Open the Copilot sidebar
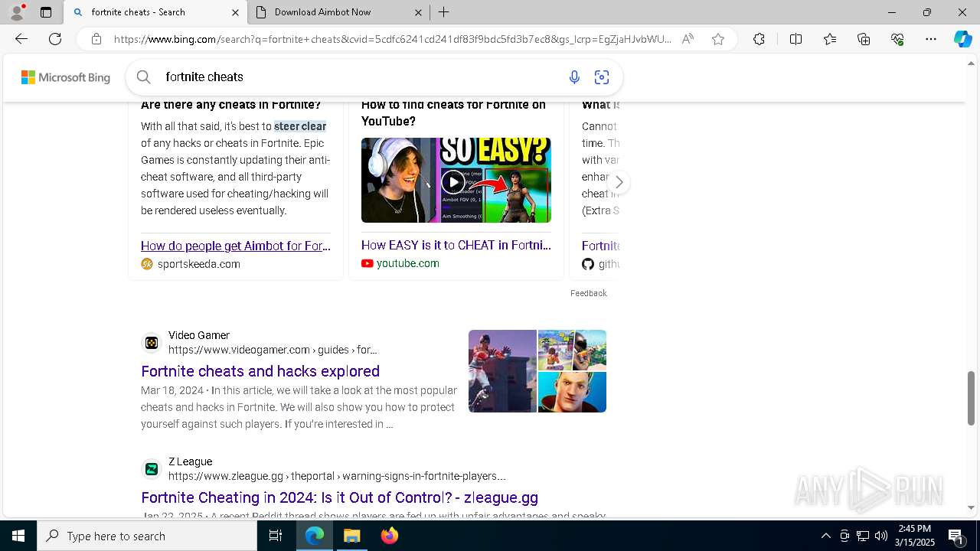The image size is (980, 551). 962,39
